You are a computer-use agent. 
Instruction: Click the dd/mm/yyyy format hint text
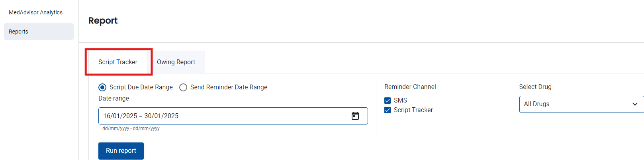point(131,128)
